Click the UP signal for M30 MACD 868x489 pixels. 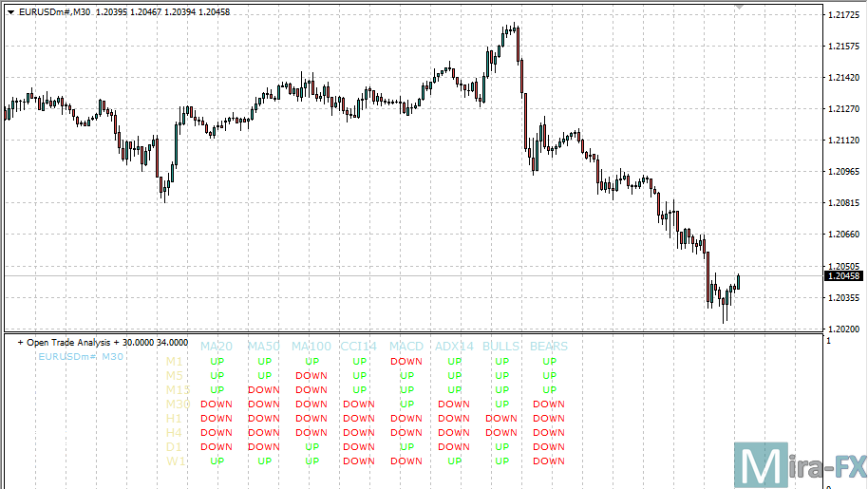tap(406, 404)
